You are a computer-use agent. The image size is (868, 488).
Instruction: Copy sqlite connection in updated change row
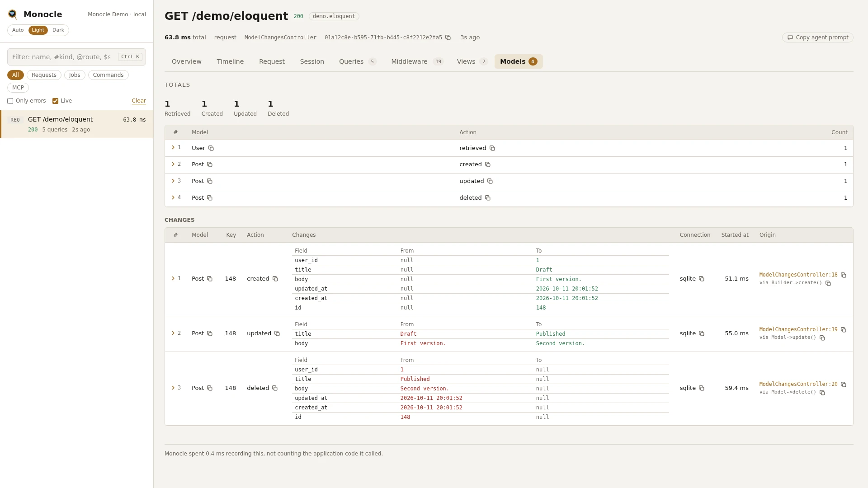point(702,333)
